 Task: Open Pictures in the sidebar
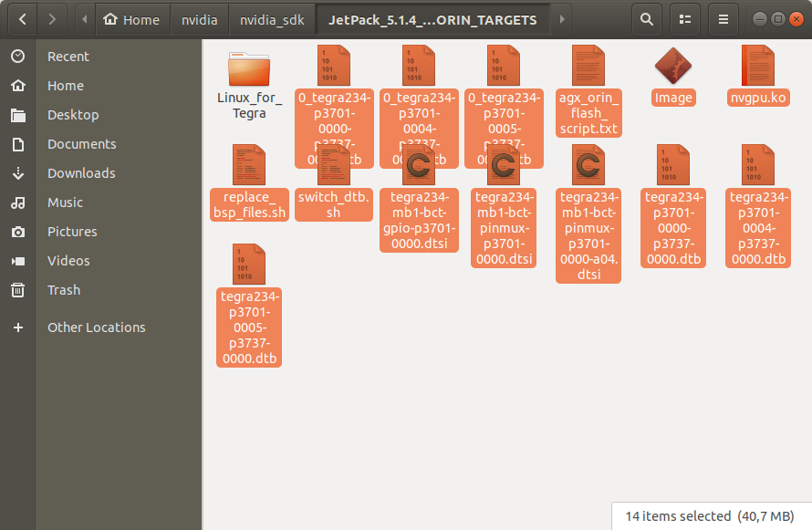pos(101,232)
